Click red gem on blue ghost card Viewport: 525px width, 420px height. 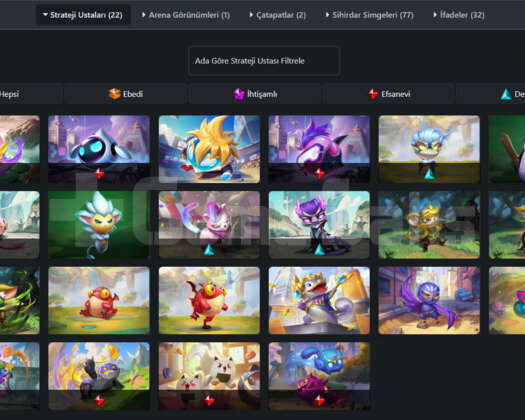319,400
